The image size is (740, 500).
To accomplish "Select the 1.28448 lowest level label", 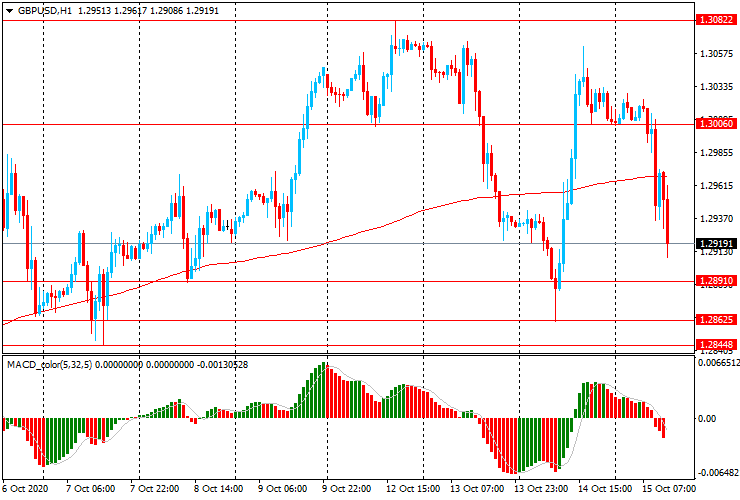I will point(716,345).
